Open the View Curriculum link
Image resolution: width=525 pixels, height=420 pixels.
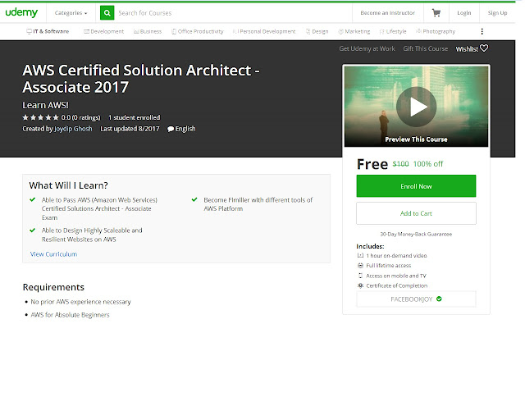(53, 253)
